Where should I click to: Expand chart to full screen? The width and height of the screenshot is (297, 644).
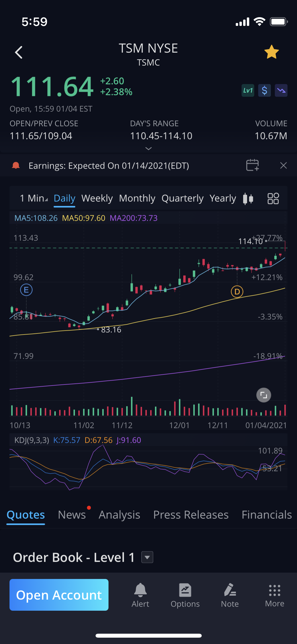point(263,395)
